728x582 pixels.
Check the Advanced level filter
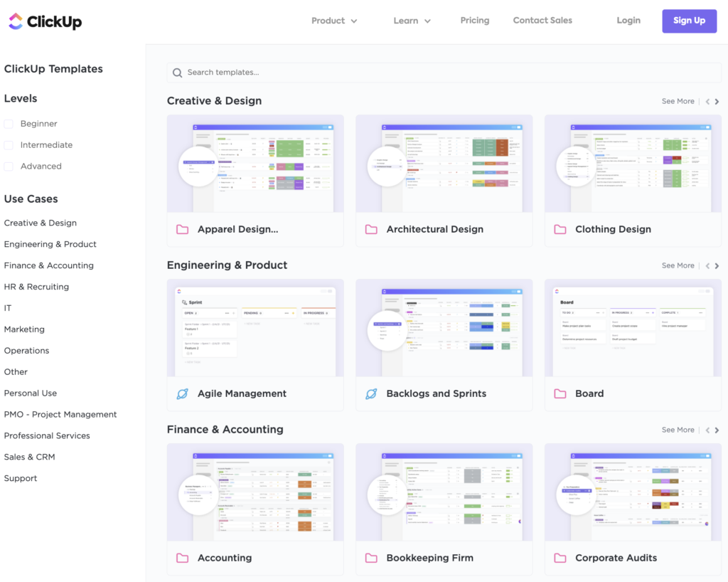tap(8, 166)
